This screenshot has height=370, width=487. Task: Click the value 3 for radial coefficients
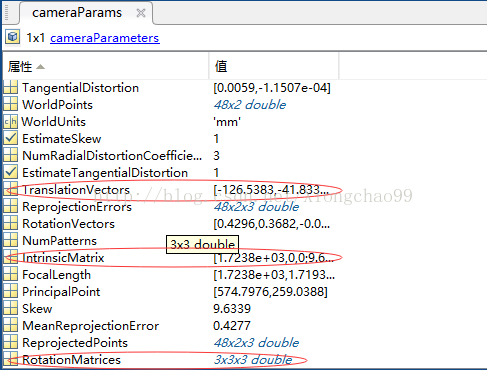217,156
